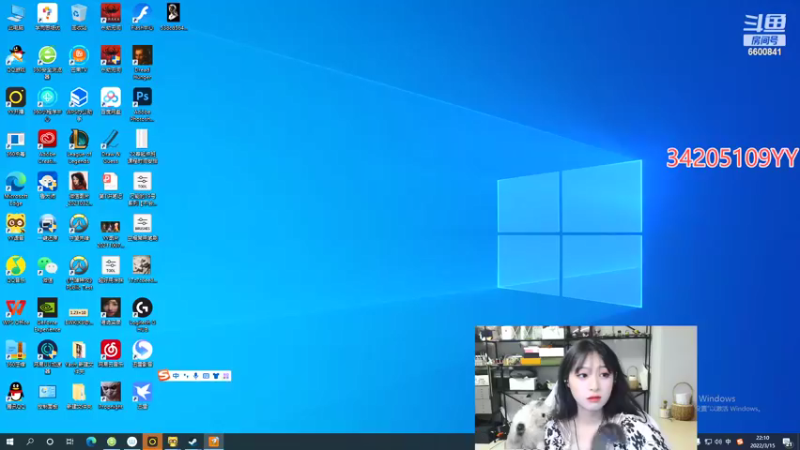Open Sogou soft keyboard button
Viewport: 800px width, 450px height.
tap(206, 376)
